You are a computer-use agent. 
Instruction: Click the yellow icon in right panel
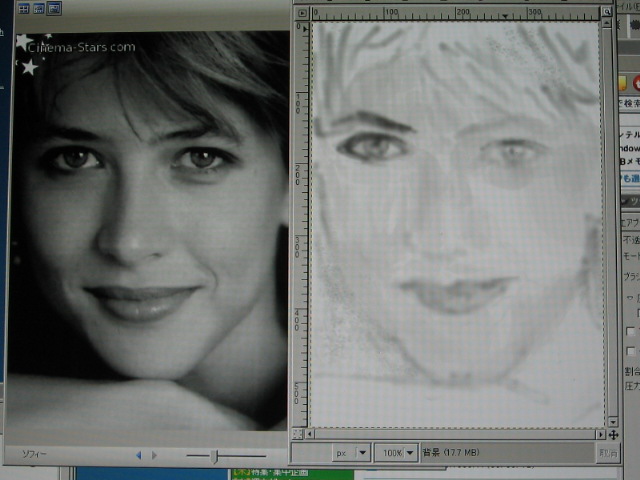622,83
